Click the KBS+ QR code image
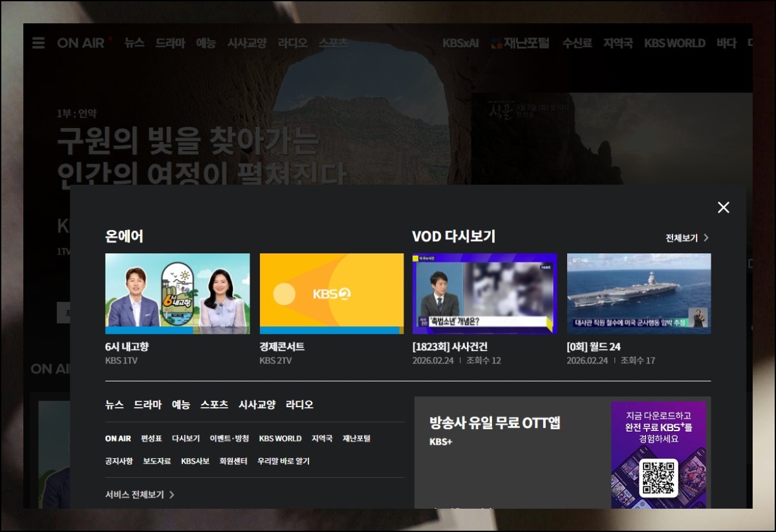The width and height of the screenshot is (776, 532). pos(658,478)
